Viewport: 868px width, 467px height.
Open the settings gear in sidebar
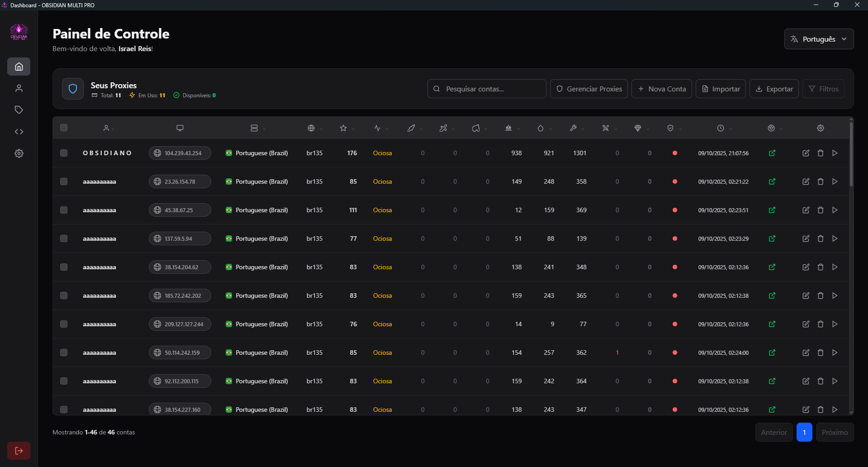point(19,153)
